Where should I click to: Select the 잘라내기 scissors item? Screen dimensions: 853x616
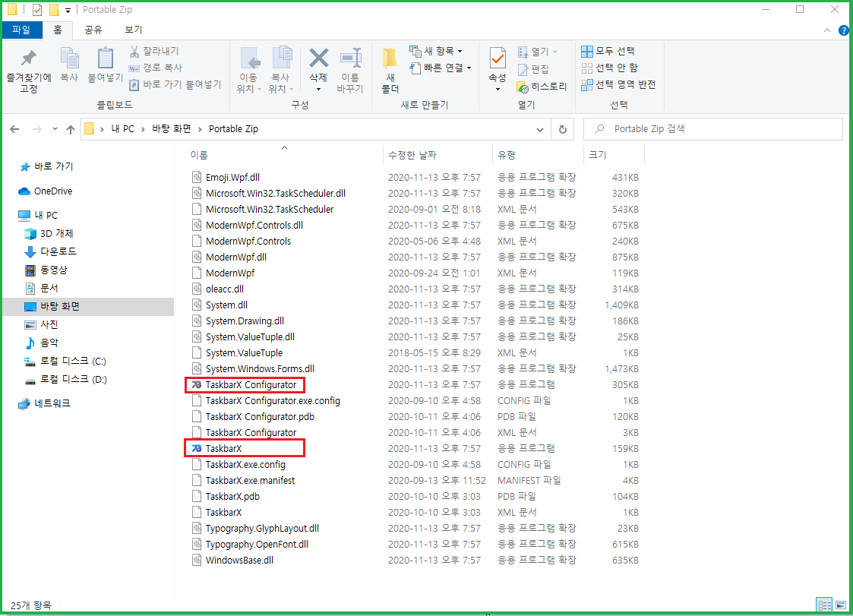point(154,51)
